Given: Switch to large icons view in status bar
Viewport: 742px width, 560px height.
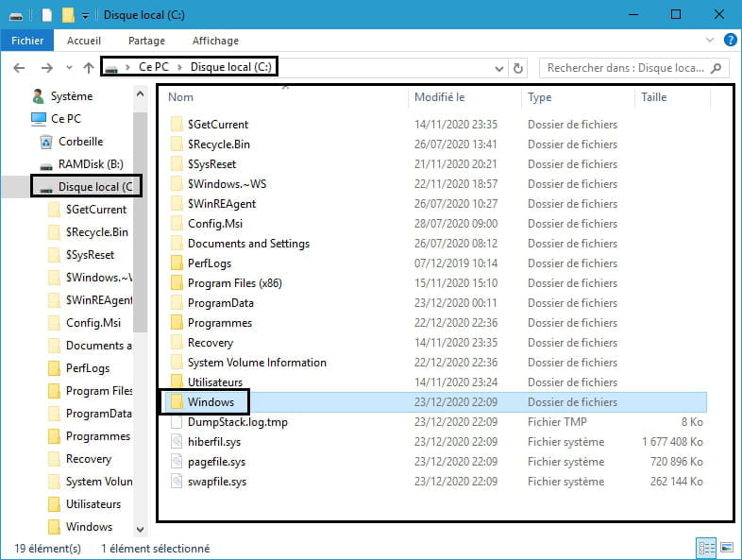Looking at the screenshot, I should [x=726, y=548].
